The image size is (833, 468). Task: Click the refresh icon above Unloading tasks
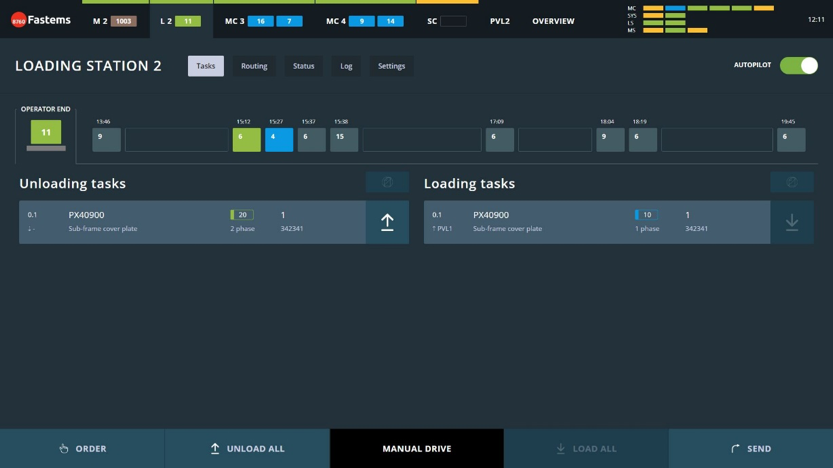387,182
